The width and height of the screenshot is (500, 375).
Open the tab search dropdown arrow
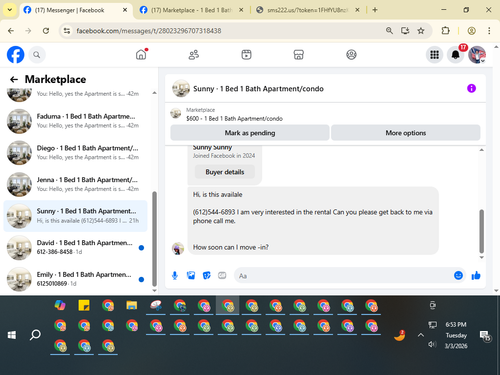[10, 10]
